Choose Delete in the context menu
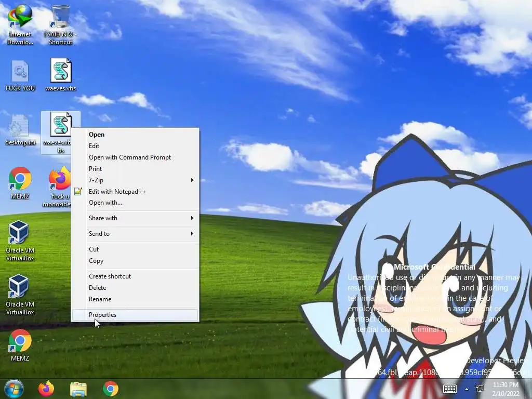Viewport: 532px width, 399px height. point(135,288)
